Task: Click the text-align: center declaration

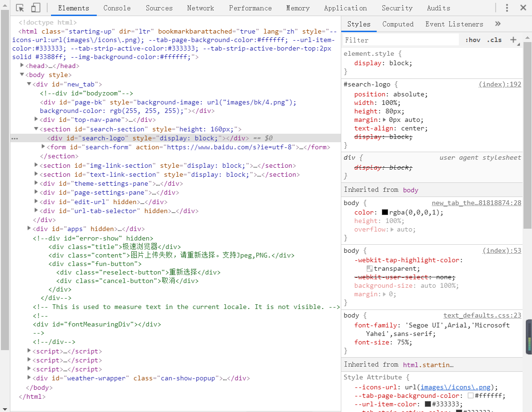Action: pos(391,129)
